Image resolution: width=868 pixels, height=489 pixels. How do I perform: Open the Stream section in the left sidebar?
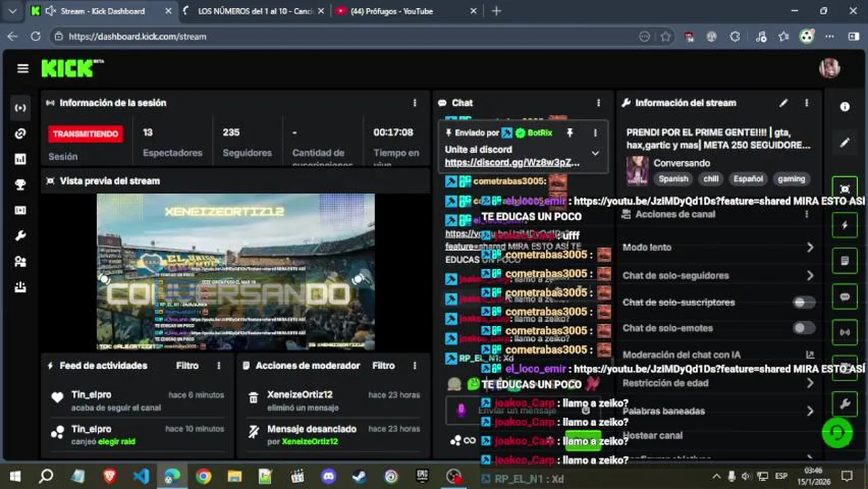point(20,108)
